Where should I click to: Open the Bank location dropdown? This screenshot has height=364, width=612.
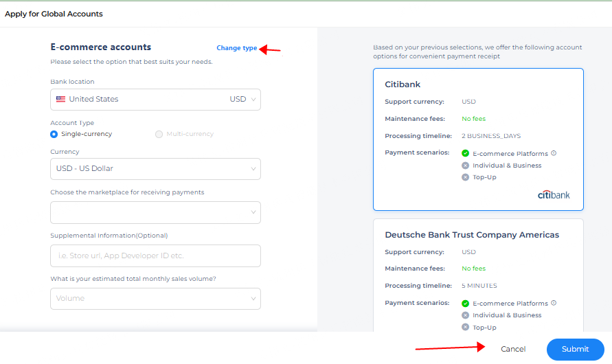coord(155,100)
